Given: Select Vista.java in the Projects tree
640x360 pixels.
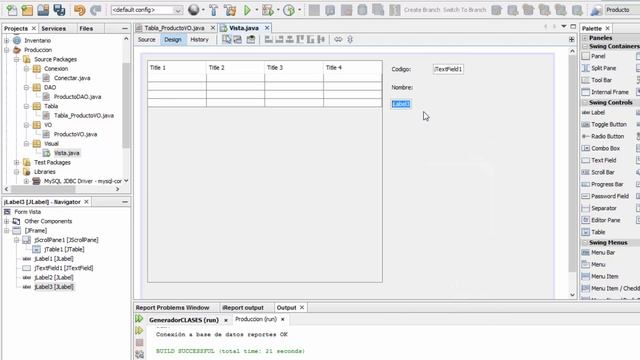Looking at the screenshot, I should 67,153.
